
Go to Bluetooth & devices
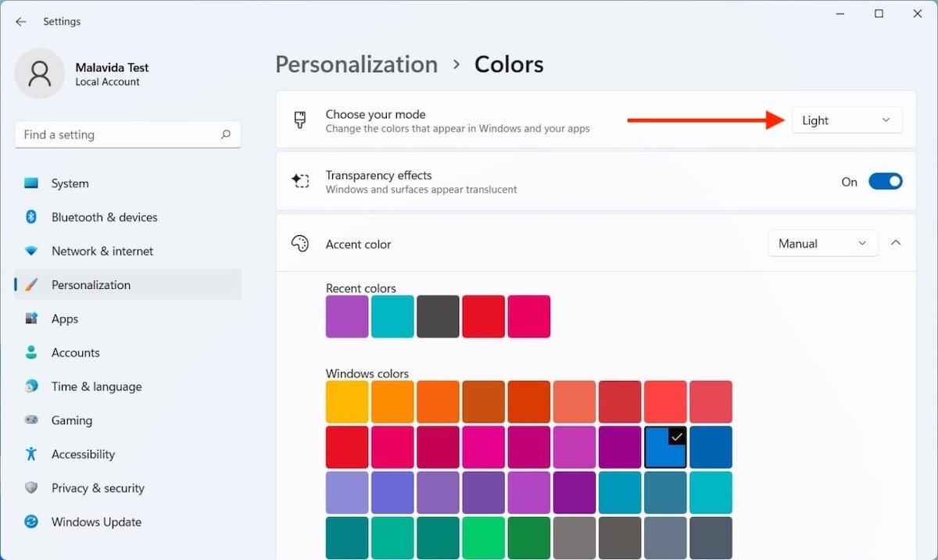pos(128,217)
